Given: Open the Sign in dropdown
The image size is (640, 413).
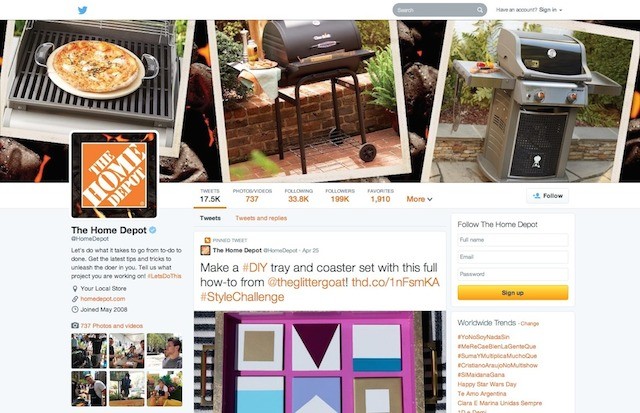Looking at the screenshot, I should [550, 10].
